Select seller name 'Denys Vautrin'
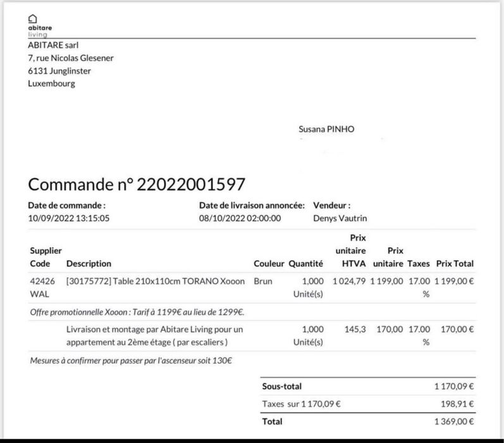This screenshot has height=443, width=504. (x=340, y=218)
